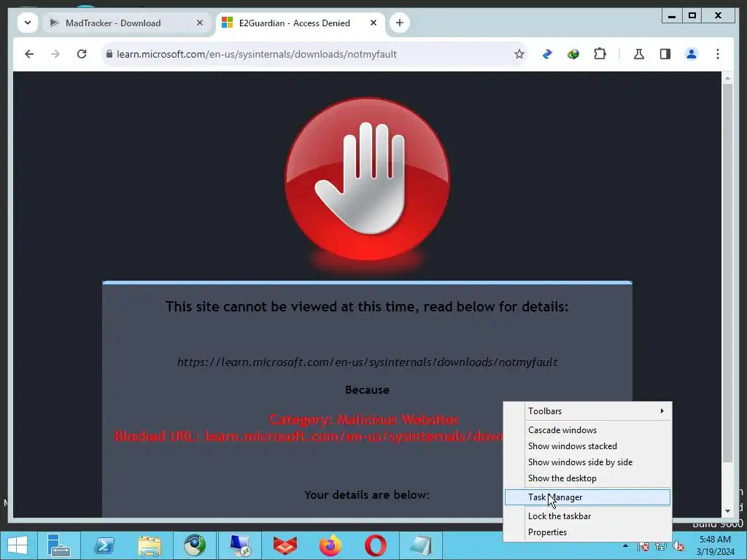
Task: Switch to Chrome taskbar icon
Action: [195, 545]
